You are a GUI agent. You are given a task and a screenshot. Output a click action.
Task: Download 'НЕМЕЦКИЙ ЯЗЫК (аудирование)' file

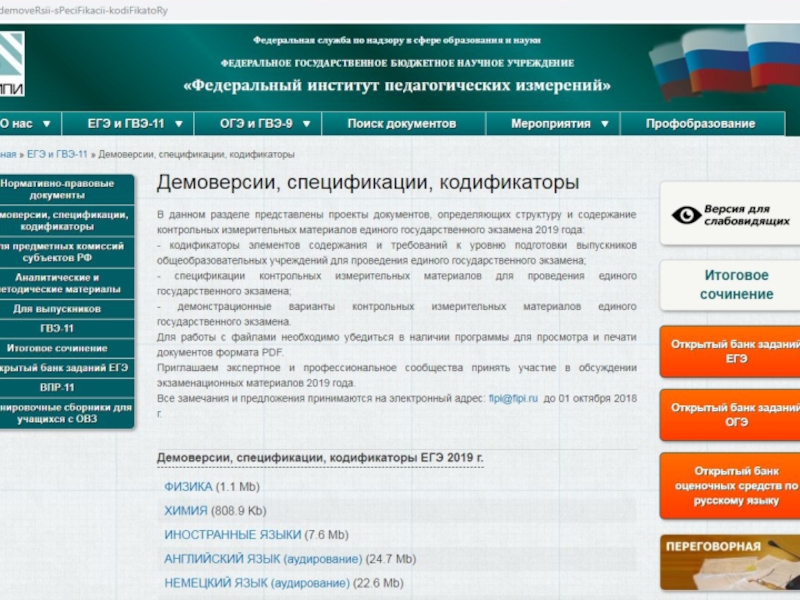(257, 583)
